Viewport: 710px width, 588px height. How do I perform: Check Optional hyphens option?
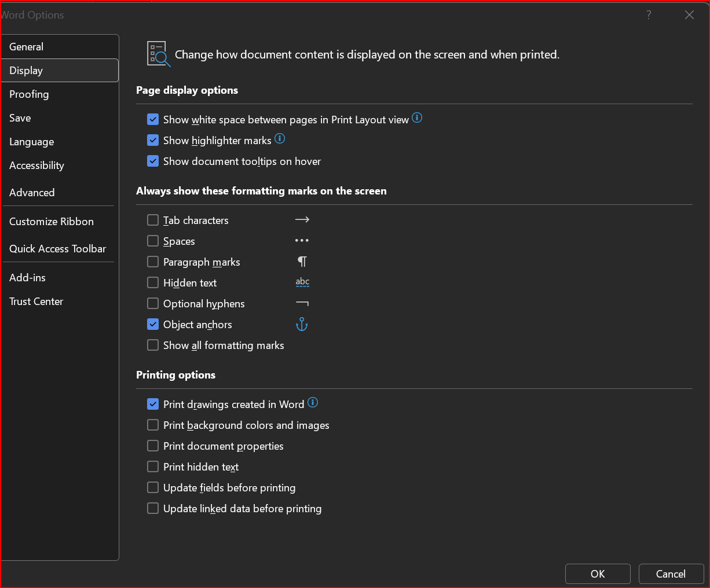153,303
